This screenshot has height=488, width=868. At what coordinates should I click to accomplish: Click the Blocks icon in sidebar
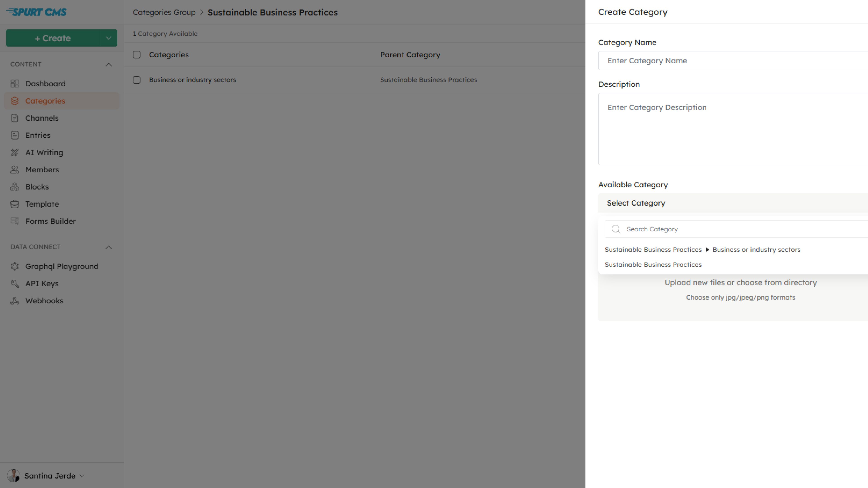[x=15, y=186]
